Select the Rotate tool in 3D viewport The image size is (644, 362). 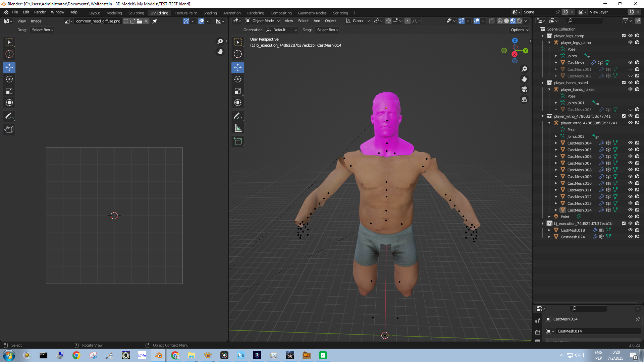238,79
